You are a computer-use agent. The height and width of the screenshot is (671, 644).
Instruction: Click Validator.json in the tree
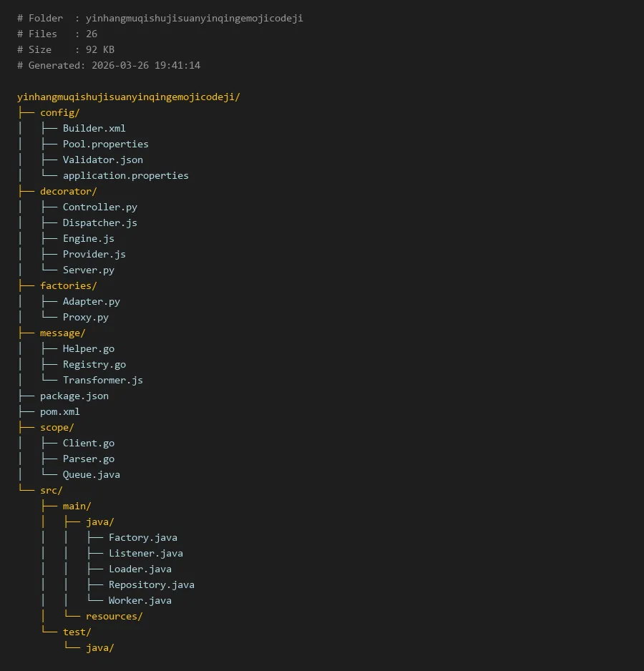102,160
